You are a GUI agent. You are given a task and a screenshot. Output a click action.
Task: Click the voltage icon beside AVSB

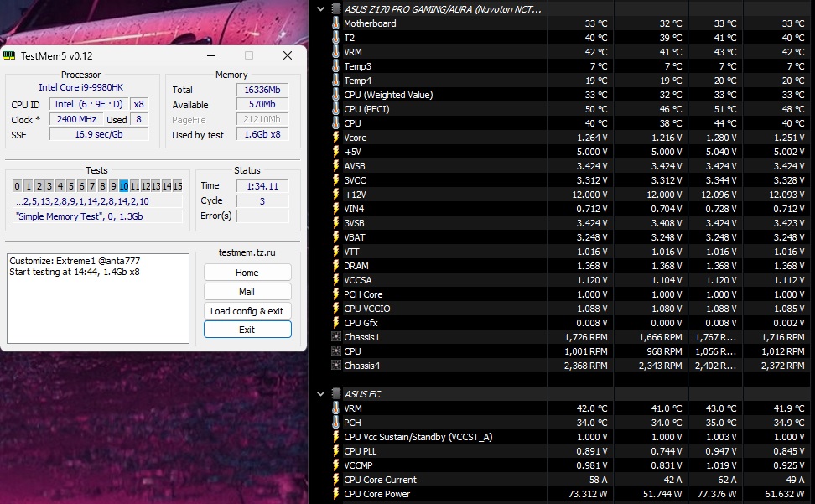pos(335,166)
